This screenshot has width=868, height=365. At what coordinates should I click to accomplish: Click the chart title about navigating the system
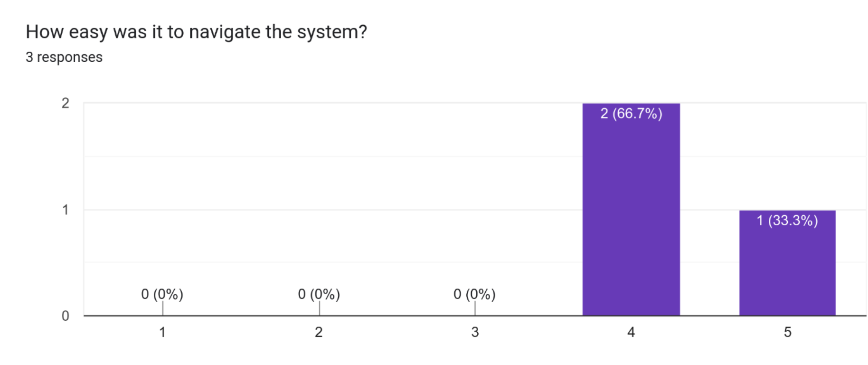196,32
